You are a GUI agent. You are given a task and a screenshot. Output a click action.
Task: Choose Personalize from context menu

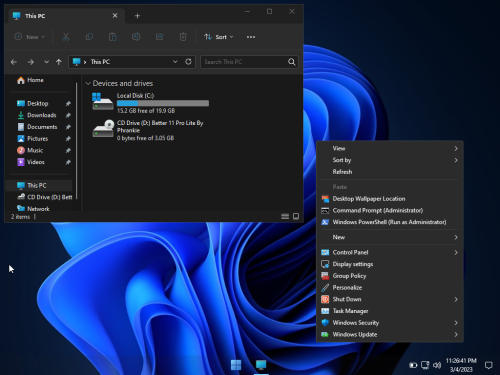coord(390,287)
